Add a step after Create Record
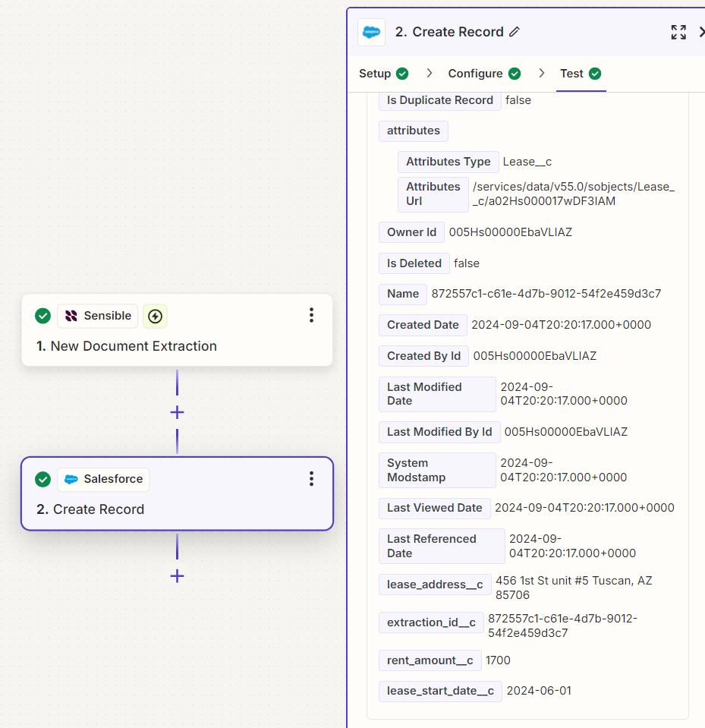Viewport: 705px width, 728px height. click(x=177, y=576)
